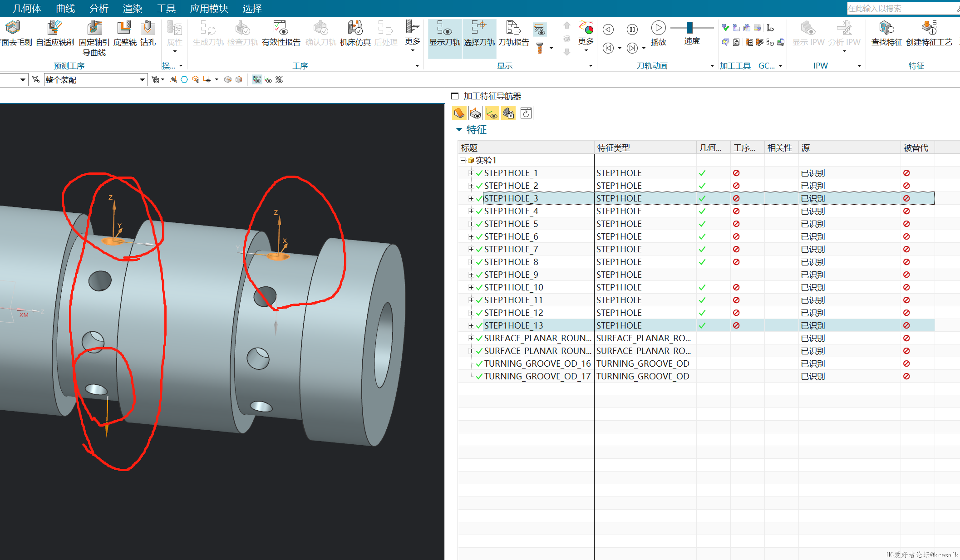Image resolution: width=960 pixels, height=560 pixels.
Task: Click second feature navigator toolbar icon with eye
Action: (475, 113)
